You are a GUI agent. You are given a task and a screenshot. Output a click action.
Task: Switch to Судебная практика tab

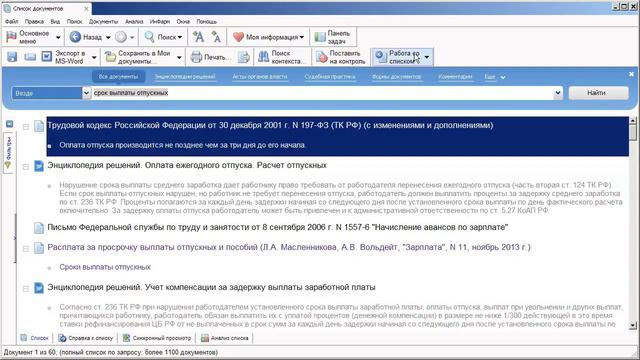tap(330, 76)
